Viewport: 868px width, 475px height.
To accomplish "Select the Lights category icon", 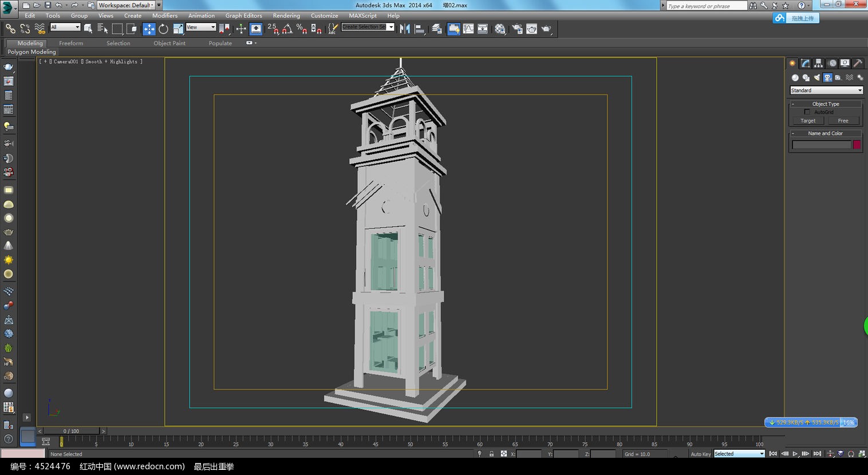I will pyautogui.click(x=816, y=78).
